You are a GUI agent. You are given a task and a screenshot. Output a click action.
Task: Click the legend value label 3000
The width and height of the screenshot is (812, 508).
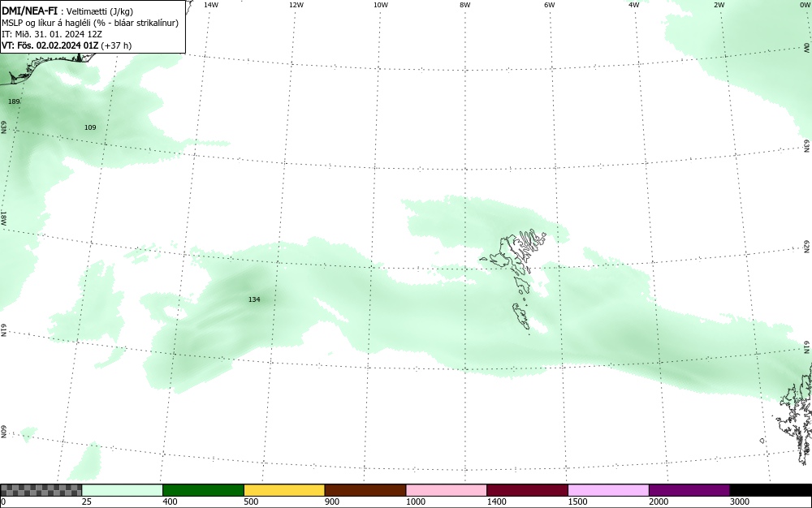740,502
